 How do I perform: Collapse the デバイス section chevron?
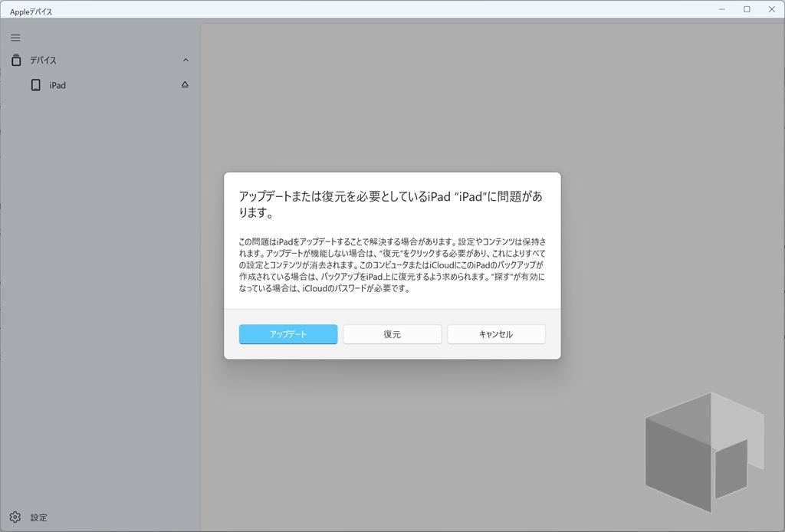click(x=186, y=60)
